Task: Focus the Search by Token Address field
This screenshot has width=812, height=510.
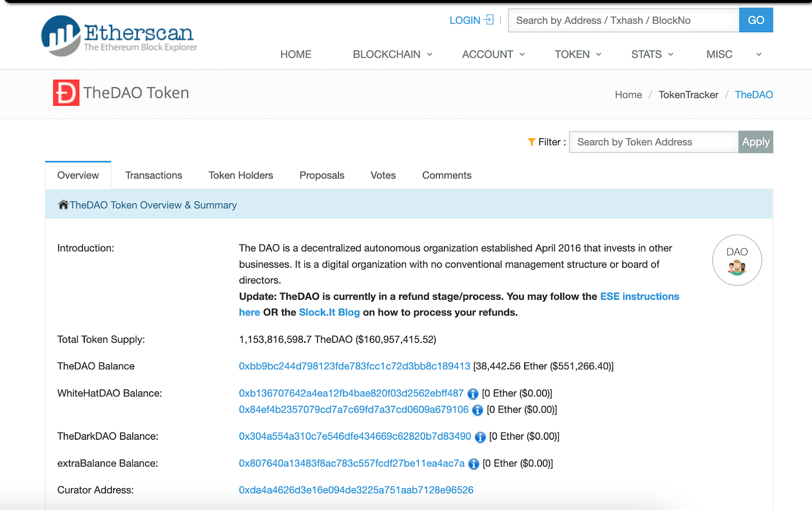Action: [654, 142]
